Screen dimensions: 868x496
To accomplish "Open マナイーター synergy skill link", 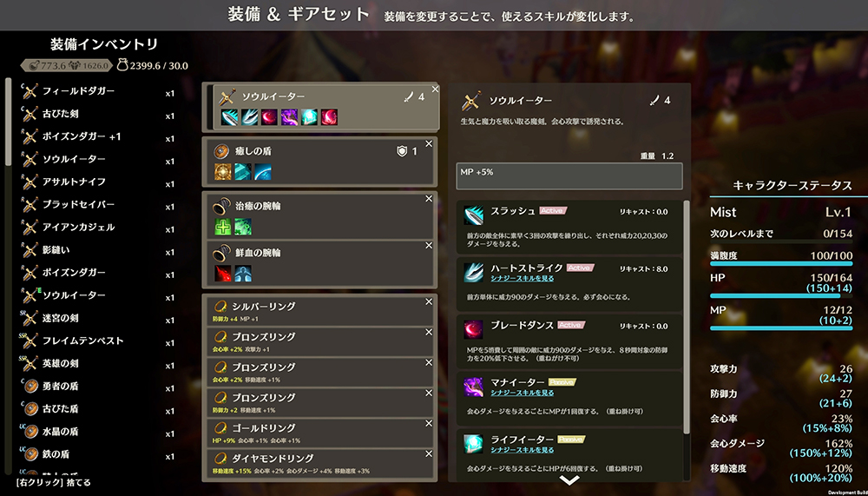I will click(x=522, y=393).
